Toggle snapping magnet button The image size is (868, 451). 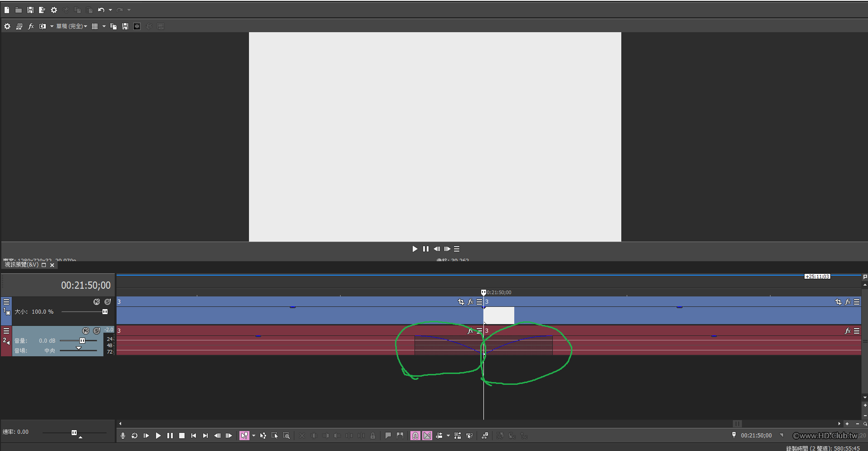click(415, 436)
